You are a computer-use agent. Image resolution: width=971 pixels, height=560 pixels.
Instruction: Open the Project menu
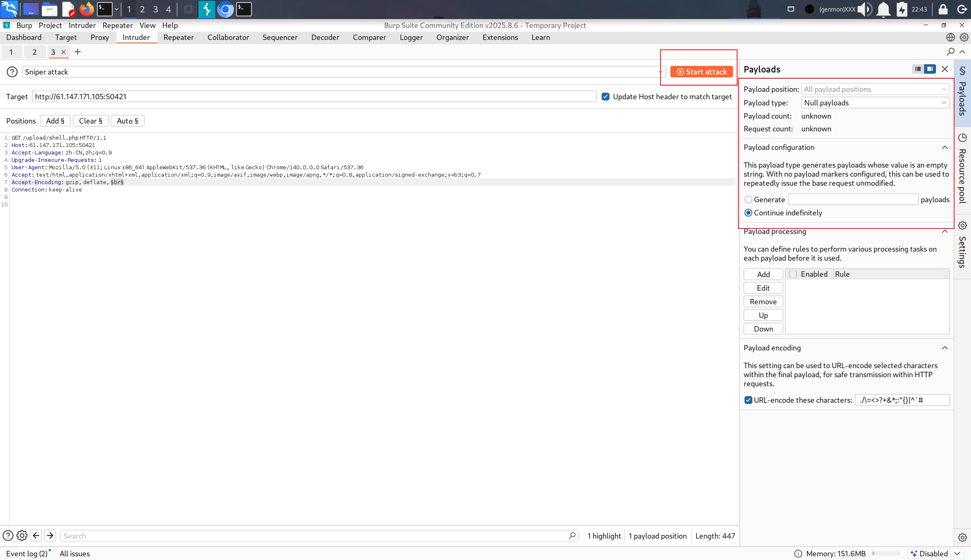(x=50, y=26)
